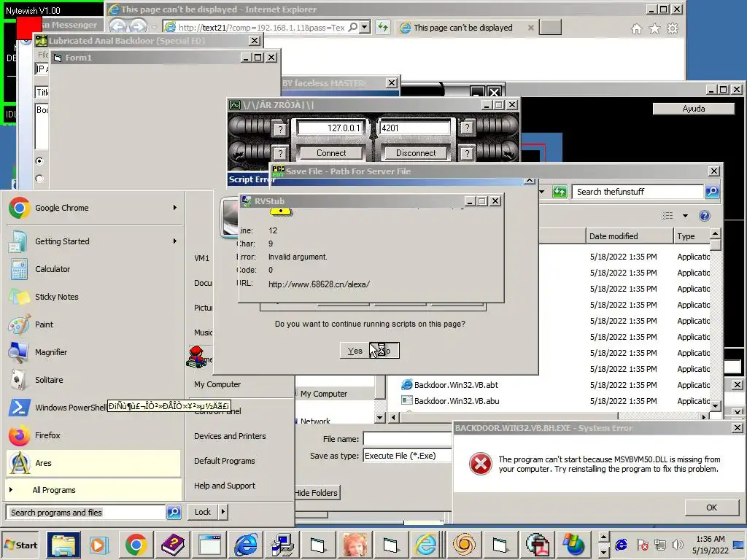Click the Internet Explorer forward arrow
Screen dimensions: 747x560
[138, 26]
